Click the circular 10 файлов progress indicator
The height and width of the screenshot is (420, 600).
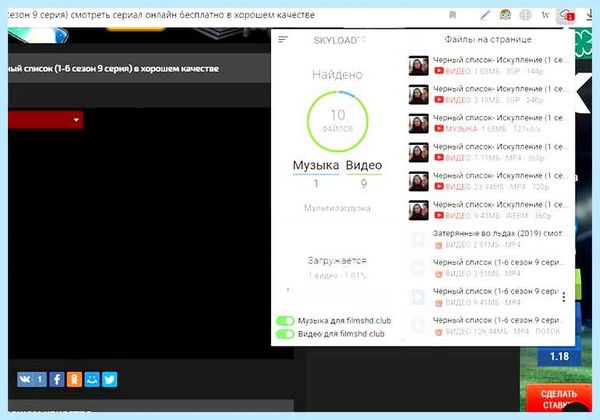[x=337, y=121]
